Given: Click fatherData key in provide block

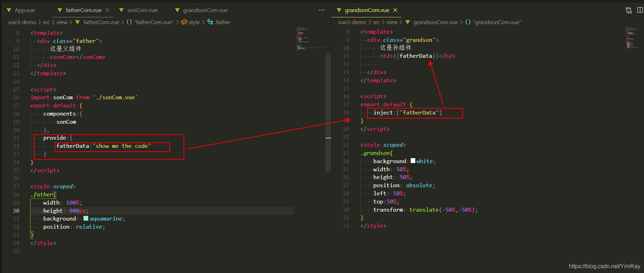Looking at the screenshot, I should click(73, 146).
